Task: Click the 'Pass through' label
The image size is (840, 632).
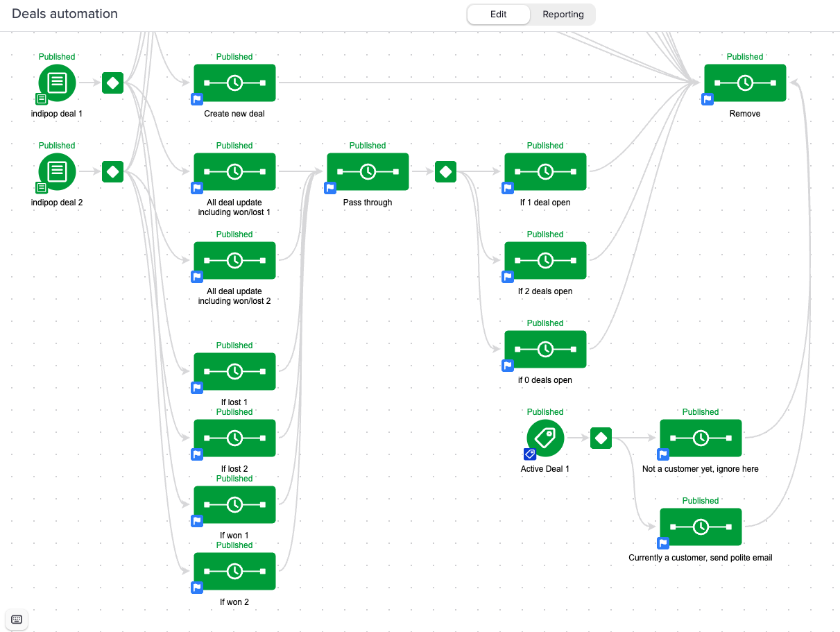Action: pyautogui.click(x=368, y=203)
